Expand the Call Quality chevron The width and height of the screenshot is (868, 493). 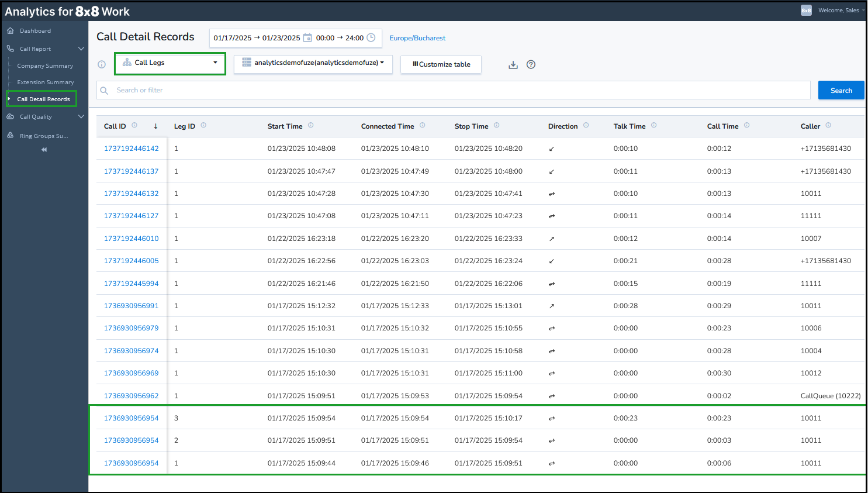pos(81,116)
